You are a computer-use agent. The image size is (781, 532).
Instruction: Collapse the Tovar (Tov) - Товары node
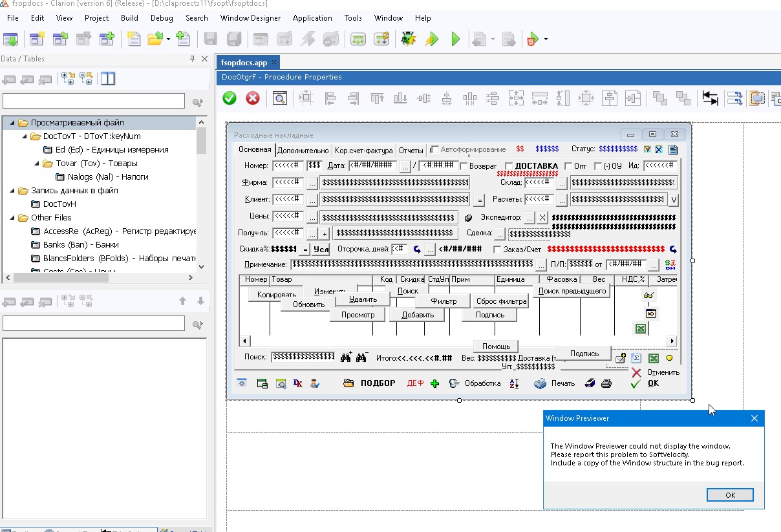pyautogui.click(x=37, y=164)
